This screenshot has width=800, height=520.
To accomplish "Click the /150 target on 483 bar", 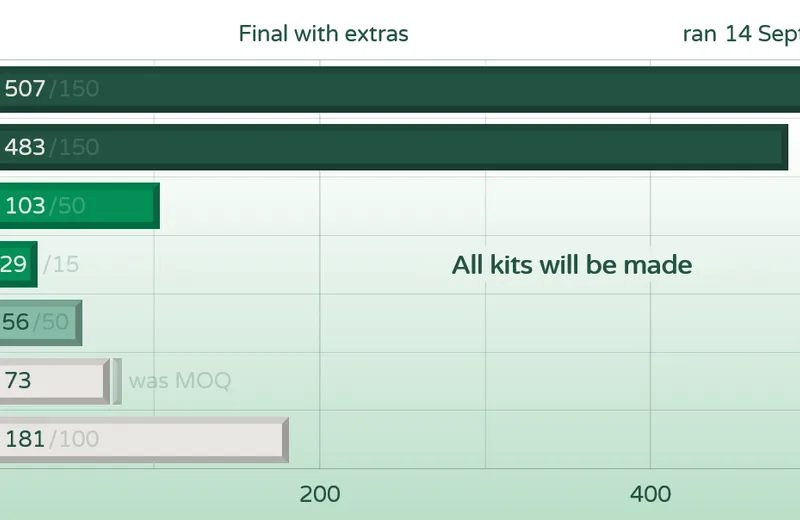I will (74, 147).
